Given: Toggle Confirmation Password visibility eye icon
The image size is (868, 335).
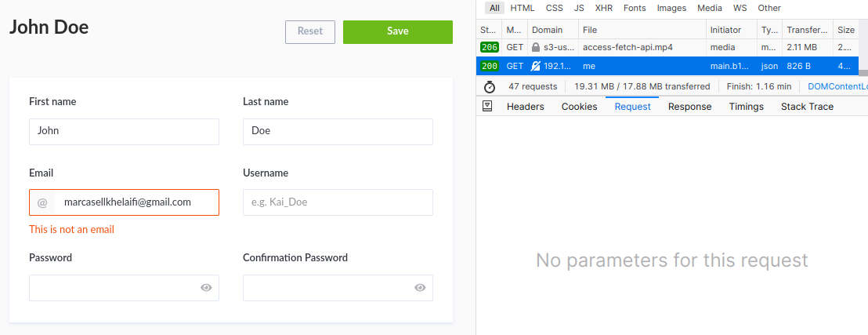Looking at the screenshot, I should [420, 287].
